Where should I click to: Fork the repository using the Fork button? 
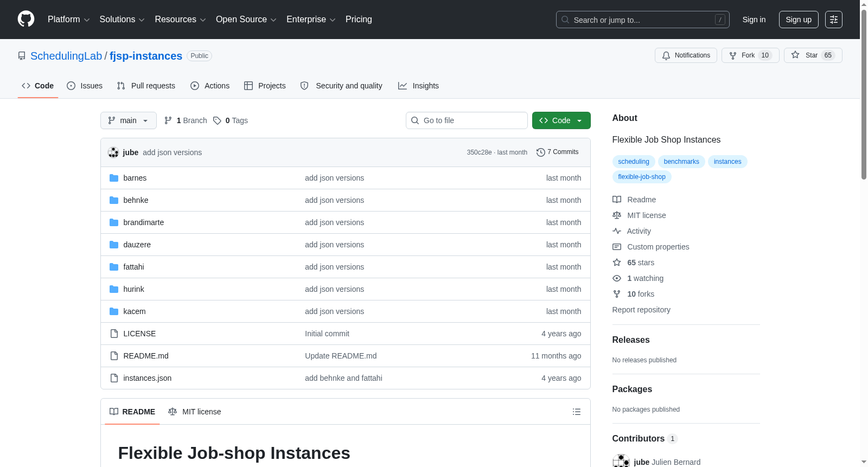point(750,55)
